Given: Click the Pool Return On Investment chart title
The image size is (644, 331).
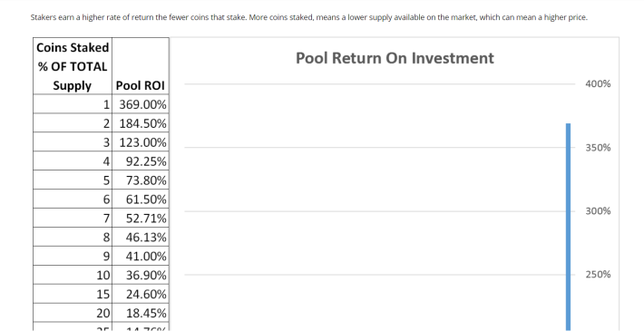Looking at the screenshot, I should tap(395, 58).
